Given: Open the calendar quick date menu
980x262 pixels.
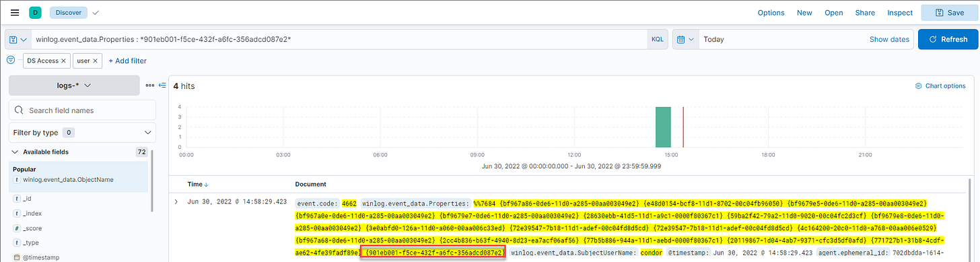Looking at the screenshot, I should 685,40.
